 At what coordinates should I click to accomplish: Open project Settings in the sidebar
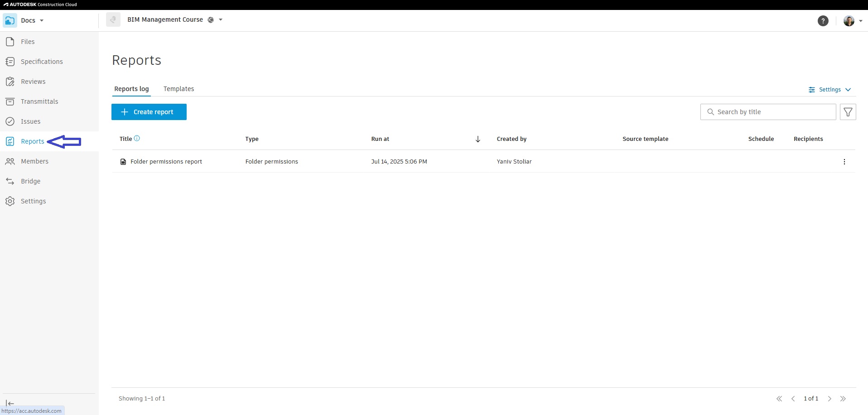[x=49, y=201]
